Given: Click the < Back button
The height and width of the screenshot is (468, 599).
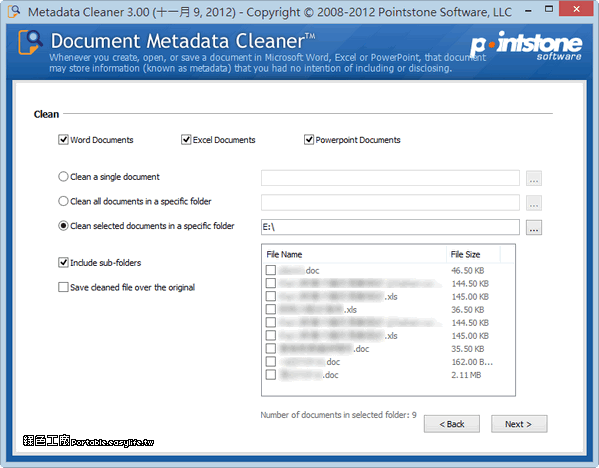Looking at the screenshot, I should 452,424.
